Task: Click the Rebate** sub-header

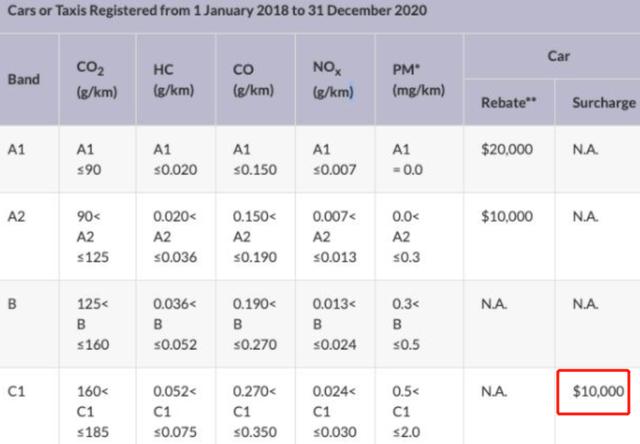Action: pyautogui.click(x=508, y=103)
